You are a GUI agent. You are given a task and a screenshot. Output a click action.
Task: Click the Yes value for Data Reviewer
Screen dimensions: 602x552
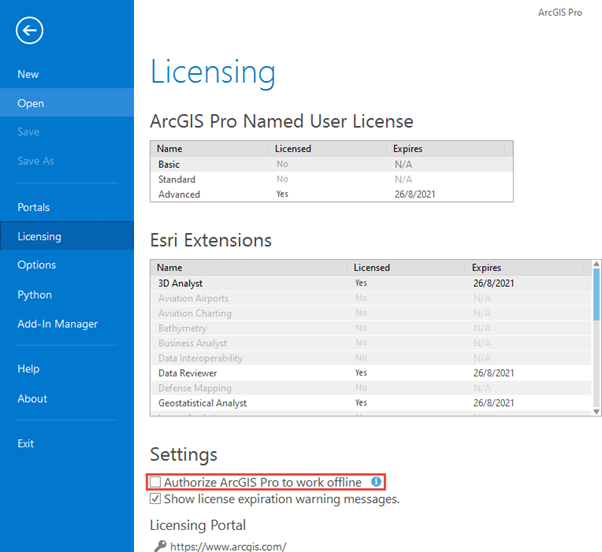coord(361,373)
